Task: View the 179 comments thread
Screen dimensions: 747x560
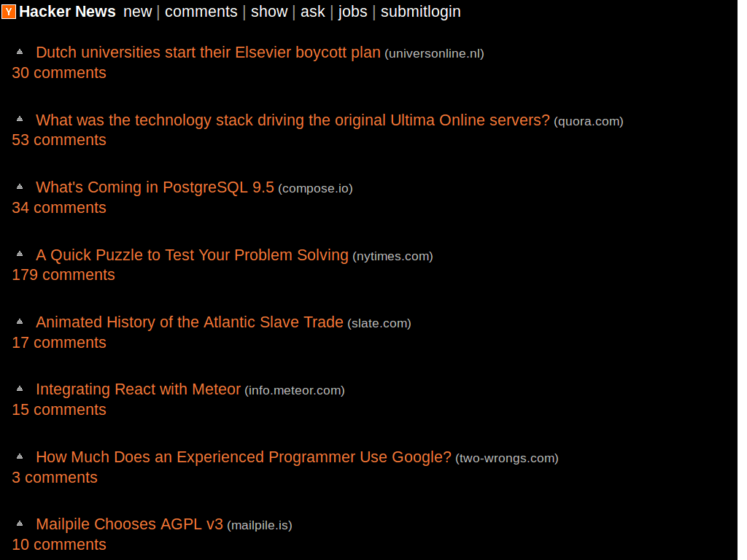Action: [x=63, y=275]
